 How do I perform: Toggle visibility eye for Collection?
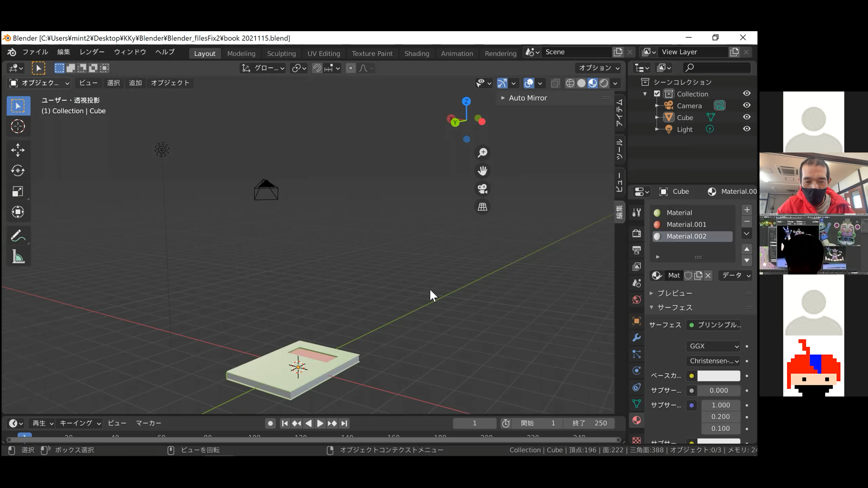click(x=747, y=94)
